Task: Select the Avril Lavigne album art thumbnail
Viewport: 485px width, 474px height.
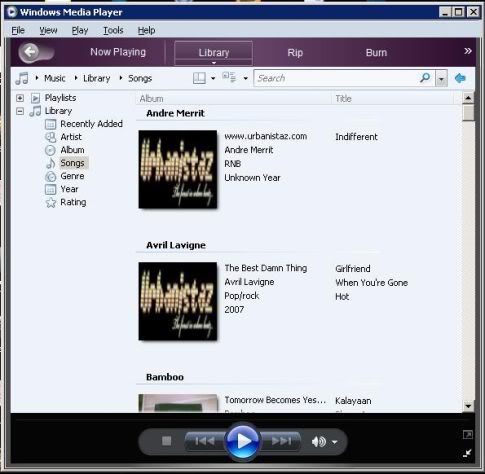Action: [178, 301]
